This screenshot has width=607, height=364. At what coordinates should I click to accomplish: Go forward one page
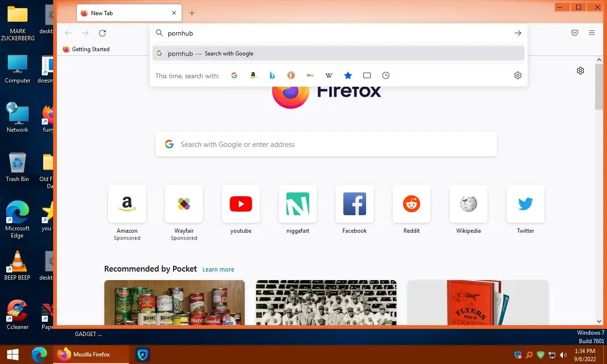point(85,33)
